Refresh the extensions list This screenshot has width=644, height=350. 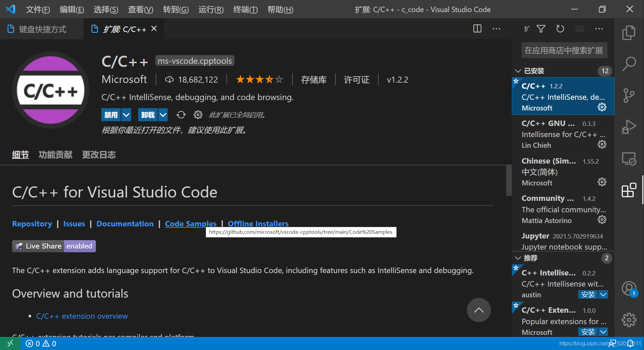click(560, 29)
